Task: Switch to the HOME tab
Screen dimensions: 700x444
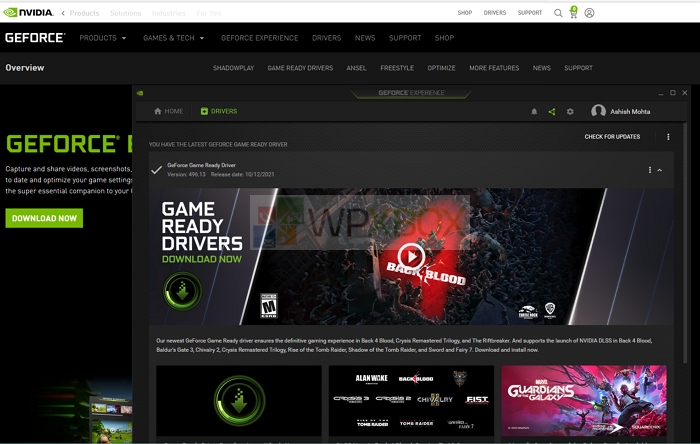Action: point(168,112)
